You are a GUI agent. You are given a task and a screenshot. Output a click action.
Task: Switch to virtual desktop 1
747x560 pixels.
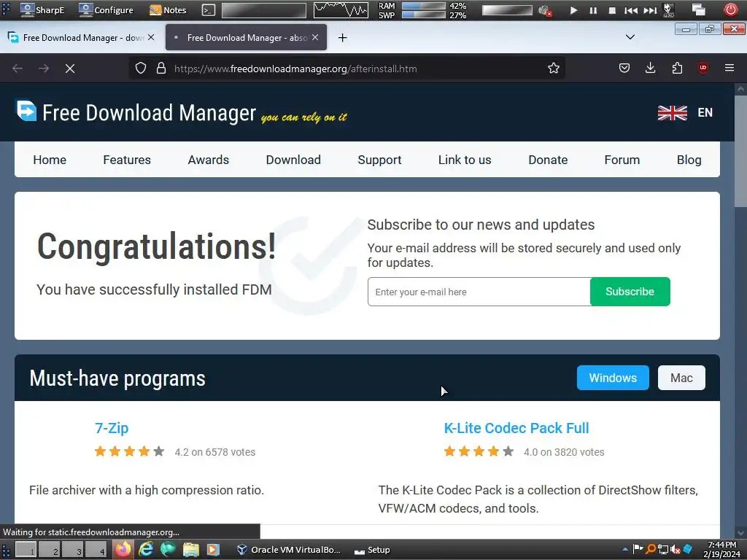click(26, 550)
